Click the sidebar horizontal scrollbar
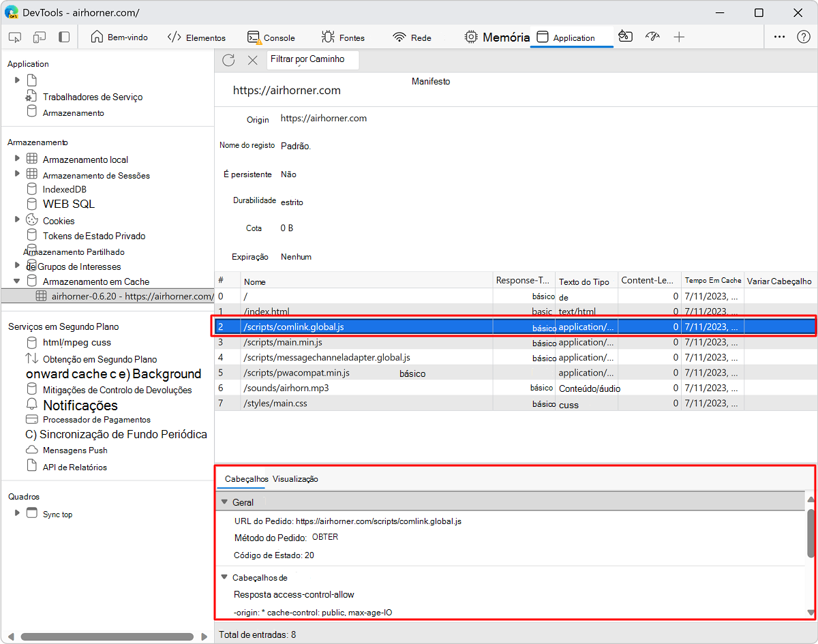 pos(107,637)
